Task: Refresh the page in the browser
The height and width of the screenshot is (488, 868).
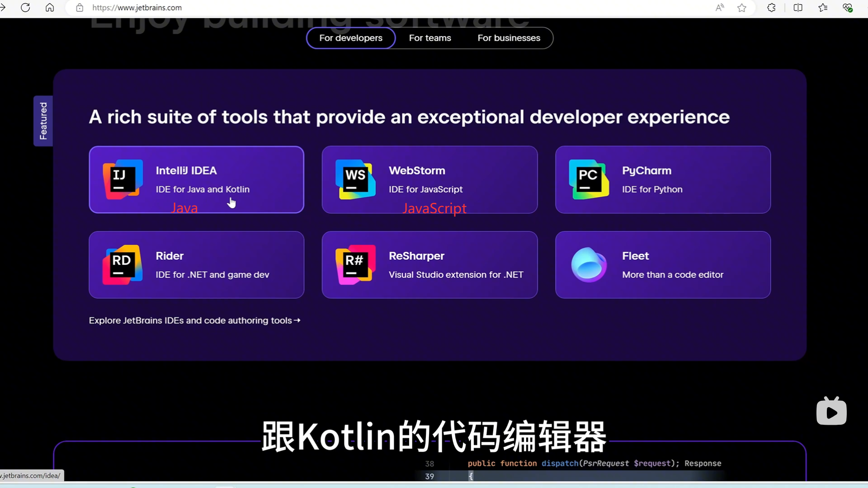Action: coord(25,8)
